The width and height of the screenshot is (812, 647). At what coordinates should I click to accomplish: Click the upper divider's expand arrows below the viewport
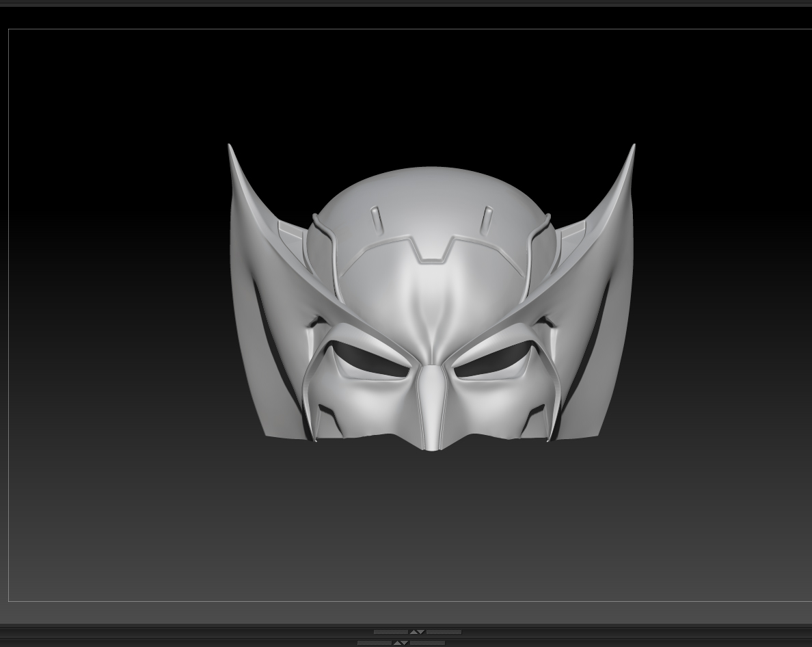coord(418,632)
